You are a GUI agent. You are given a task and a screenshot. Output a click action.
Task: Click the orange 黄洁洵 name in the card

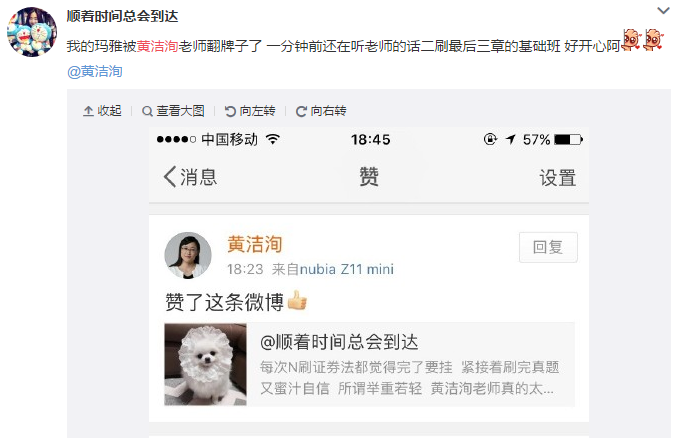click(x=255, y=244)
